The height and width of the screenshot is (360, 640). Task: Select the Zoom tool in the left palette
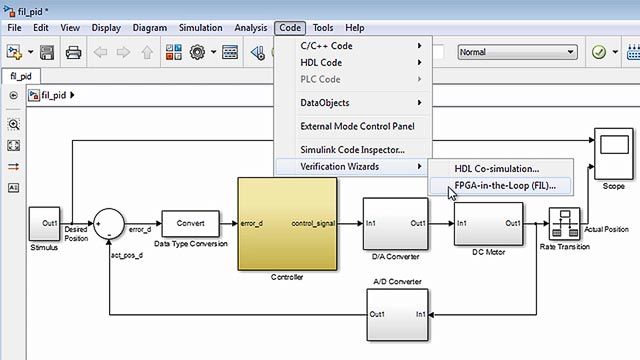point(13,124)
